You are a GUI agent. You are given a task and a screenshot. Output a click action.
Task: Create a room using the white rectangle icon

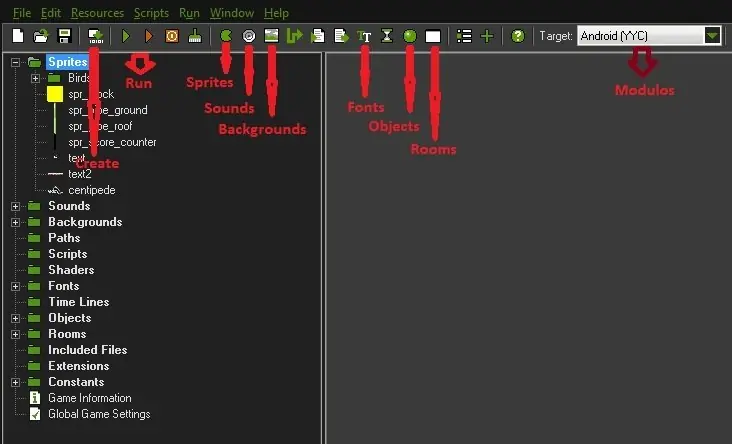[x=433, y=36]
